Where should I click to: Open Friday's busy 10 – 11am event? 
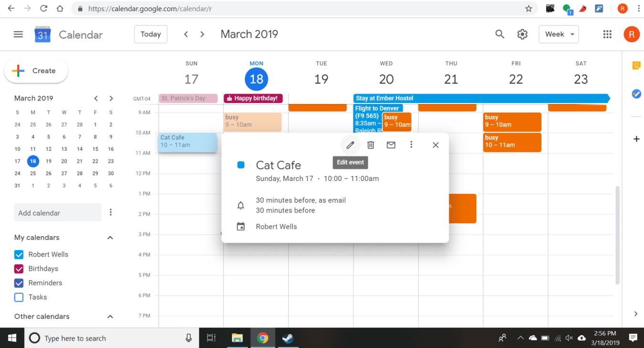pos(512,142)
